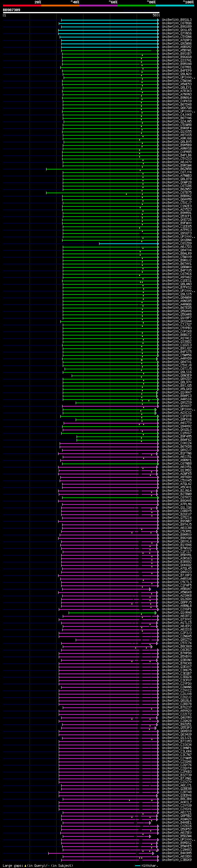
Task: Open hit UniRef100_B9GU89
Action: pos(177,26)
